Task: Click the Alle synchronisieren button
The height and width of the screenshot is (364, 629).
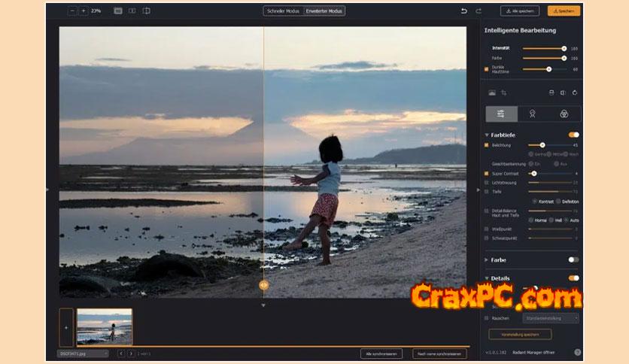Action: click(x=381, y=353)
